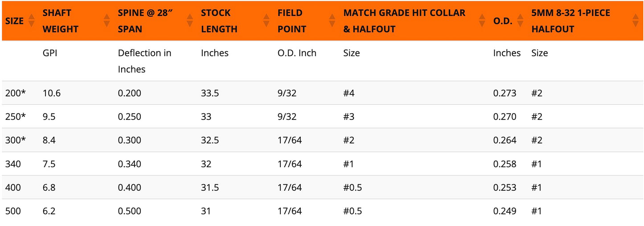Click the STOCK LENGTH sort arrows icon
Image resolution: width=644 pixels, height=226 pixels.
point(267,21)
